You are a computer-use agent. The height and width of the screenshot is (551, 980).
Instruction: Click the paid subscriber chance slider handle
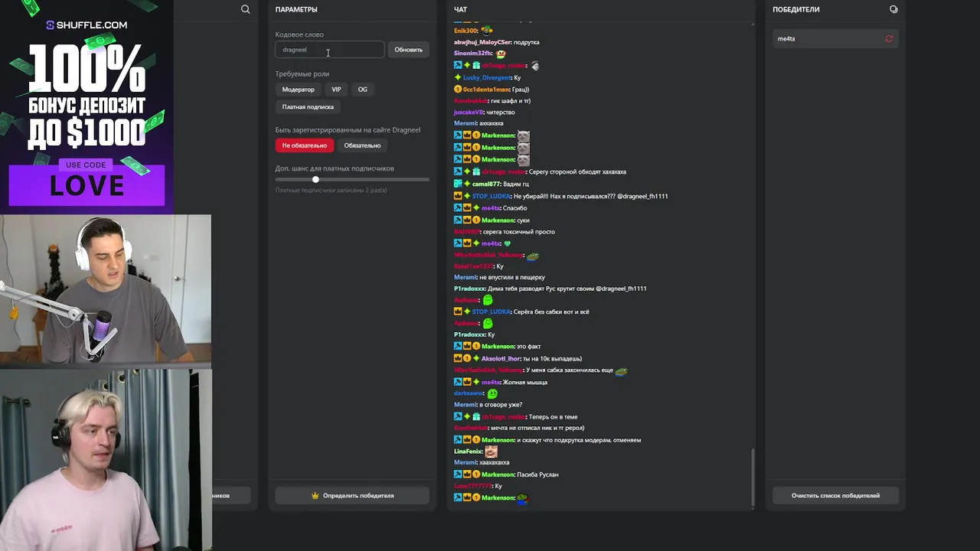coord(315,180)
